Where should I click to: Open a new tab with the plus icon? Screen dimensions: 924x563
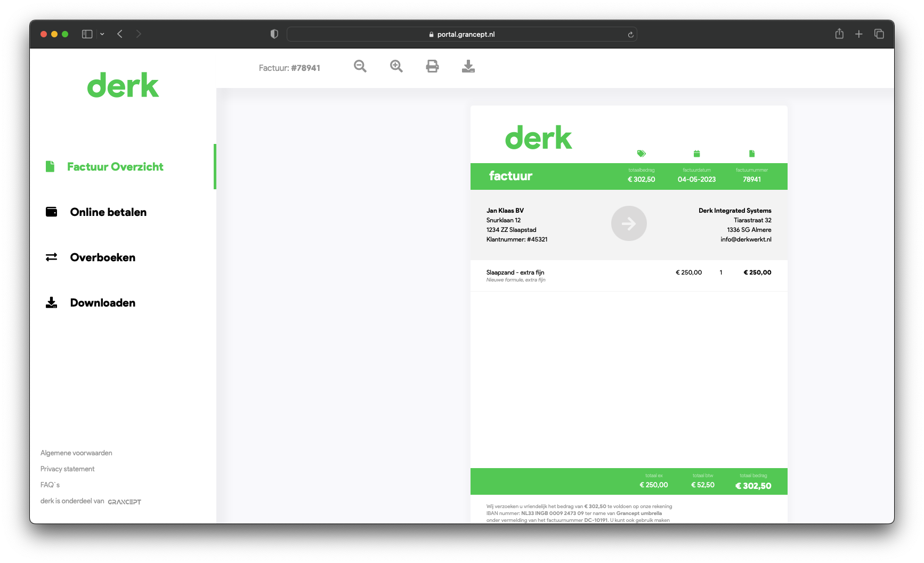pyautogui.click(x=859, y=34)
